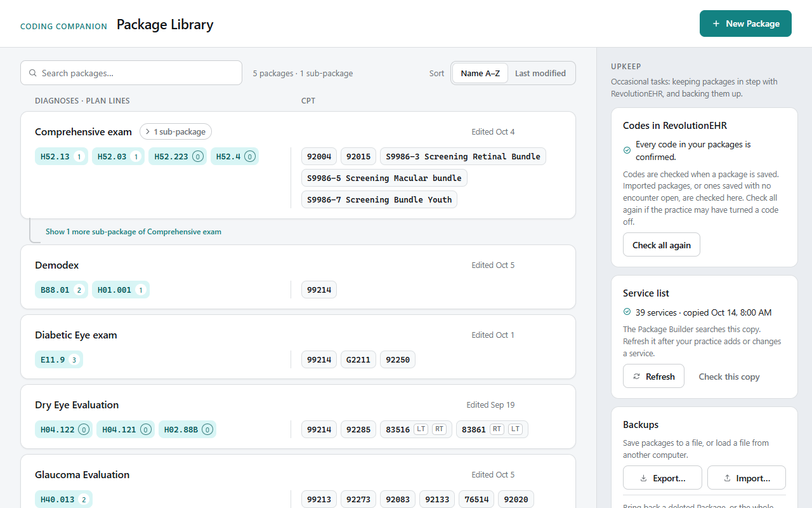Open the Comprehensive exam package
The image size is (812, 508).
[x=298, y=165]
